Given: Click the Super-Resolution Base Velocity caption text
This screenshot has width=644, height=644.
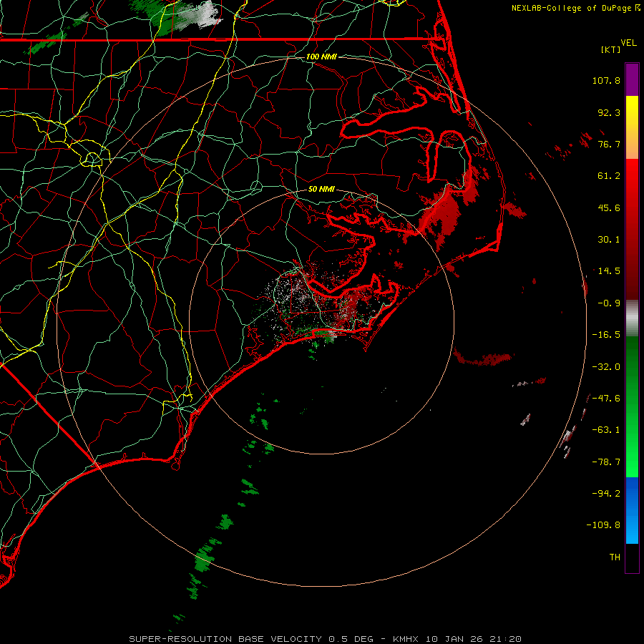Looking at the screenshot, I should tap(326, 639).
